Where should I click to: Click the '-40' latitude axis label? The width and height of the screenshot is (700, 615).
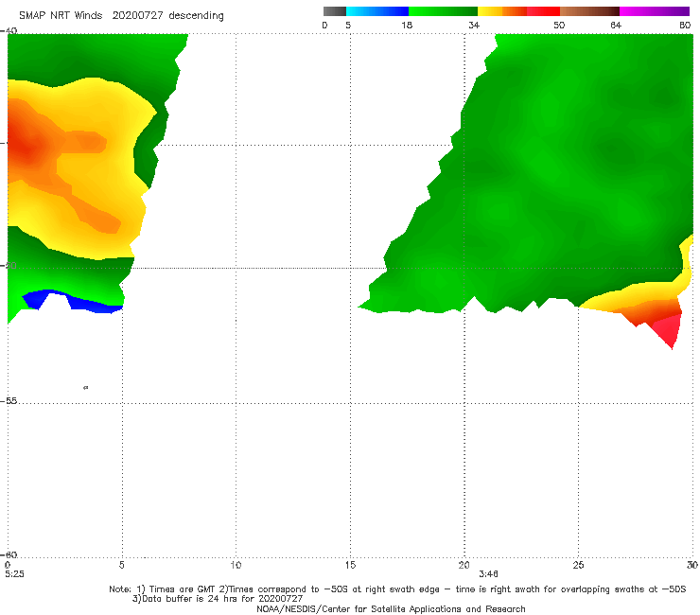(9, 31)
